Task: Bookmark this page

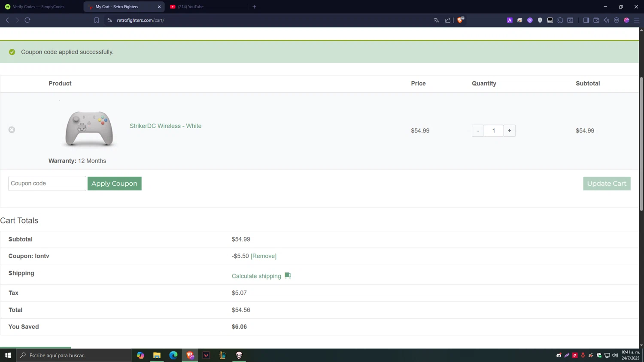Action: 97,20
